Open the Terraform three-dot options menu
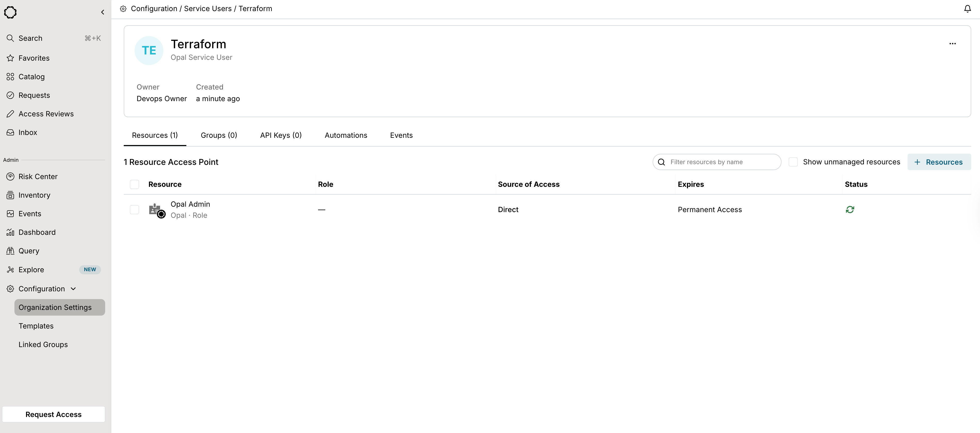 point(952,44)
